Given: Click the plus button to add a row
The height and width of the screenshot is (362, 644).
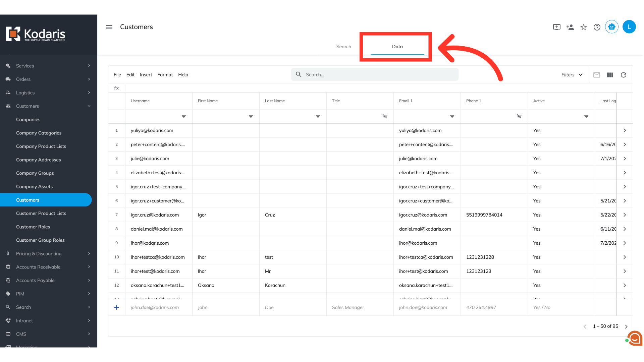Looking at the screenshot, I should coord(116,307).
